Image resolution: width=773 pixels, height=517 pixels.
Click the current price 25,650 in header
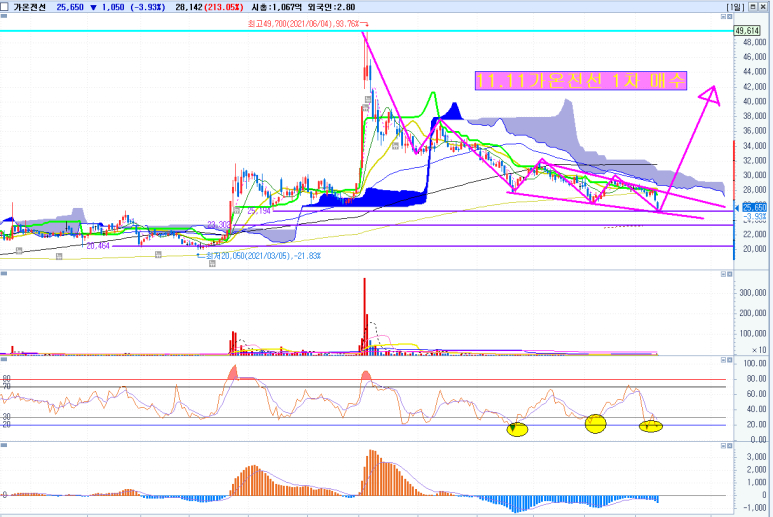tap(70, 7)
